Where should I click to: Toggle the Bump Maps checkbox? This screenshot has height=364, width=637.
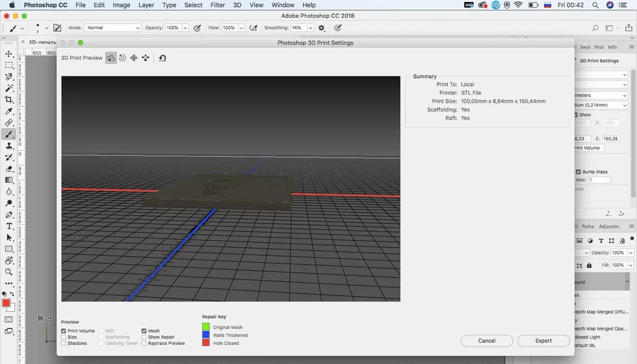click(578, 172)
